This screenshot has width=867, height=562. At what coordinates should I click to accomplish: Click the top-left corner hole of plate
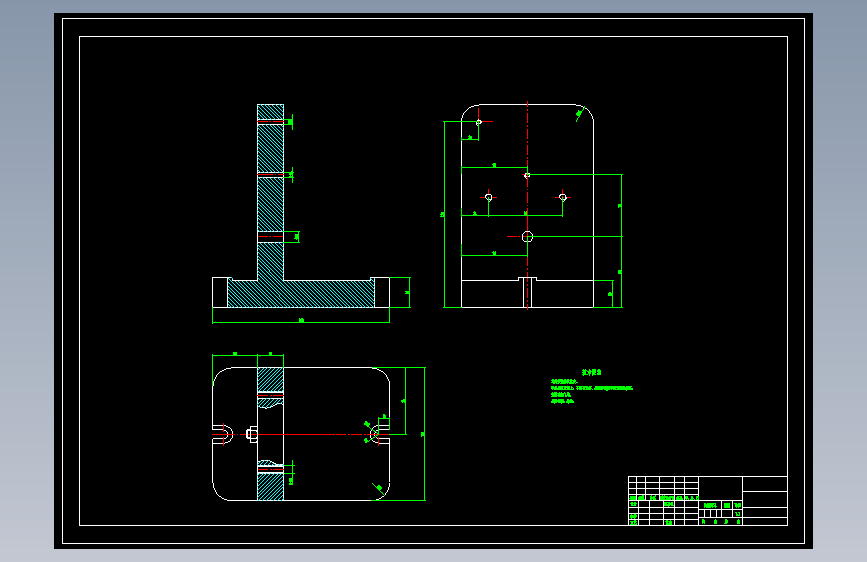(479, 122)
